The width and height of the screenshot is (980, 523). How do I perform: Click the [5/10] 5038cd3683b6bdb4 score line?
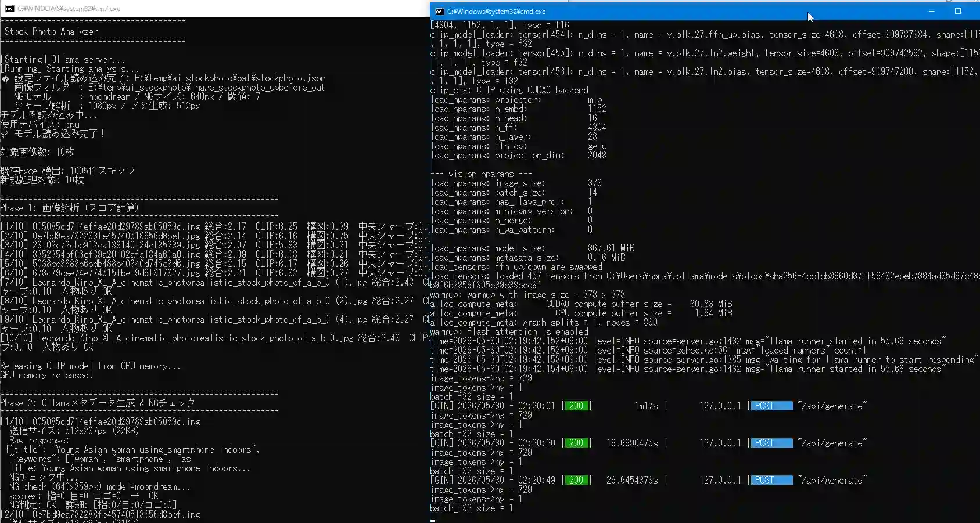(214, 264)
